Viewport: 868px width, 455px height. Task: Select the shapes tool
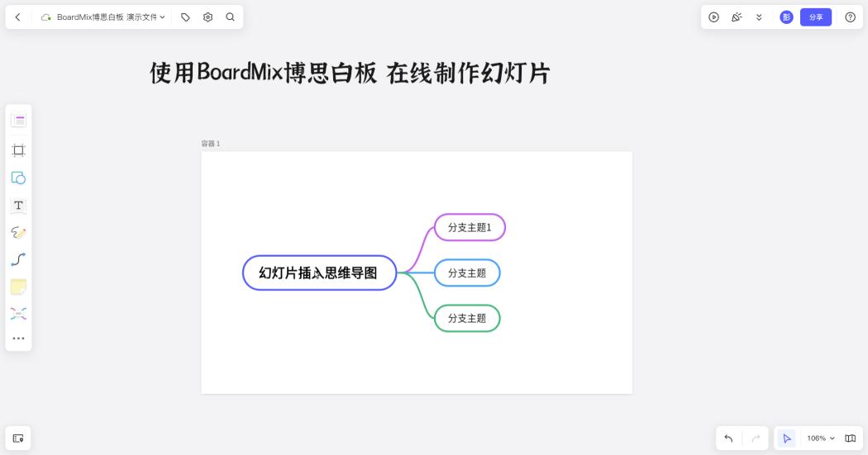tap(18, 178)
